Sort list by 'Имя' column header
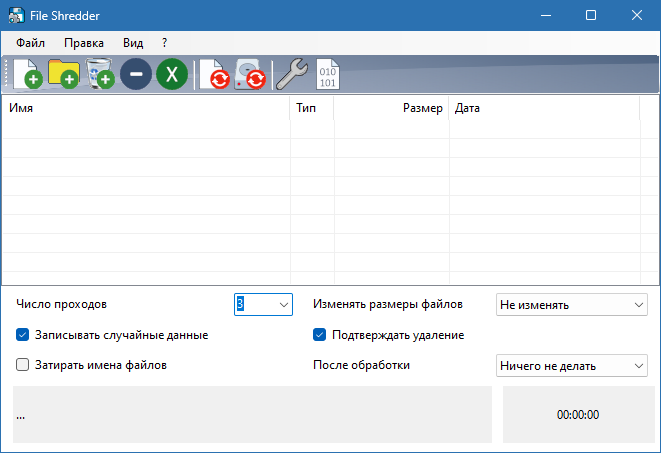Viewport: 661px width, 453px height. (146, 108)
